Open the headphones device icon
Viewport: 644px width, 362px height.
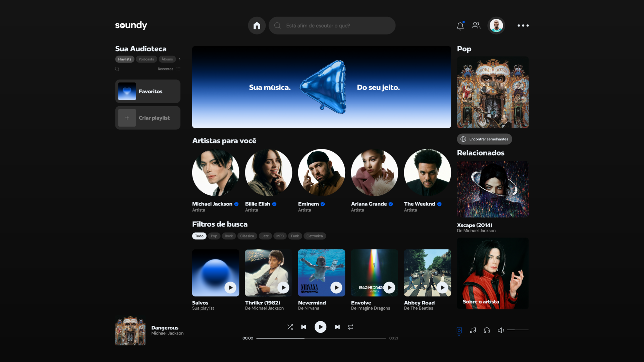[x=487, y=330]
